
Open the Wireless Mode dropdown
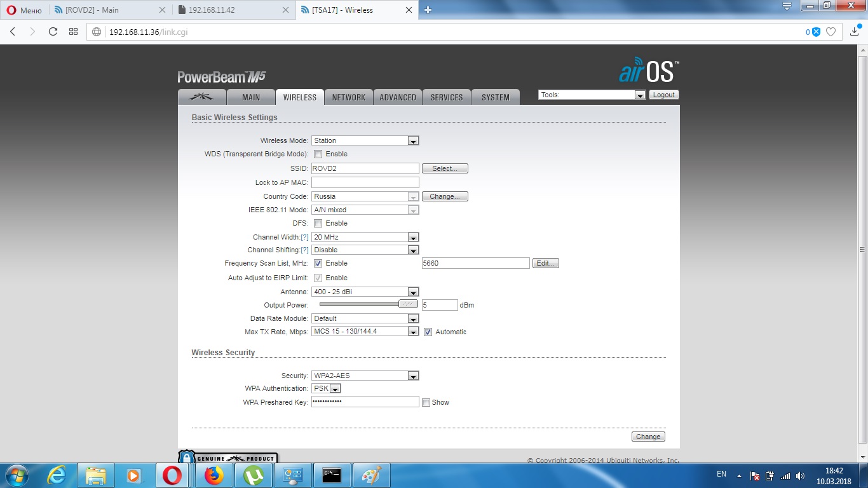click(365, 140)
